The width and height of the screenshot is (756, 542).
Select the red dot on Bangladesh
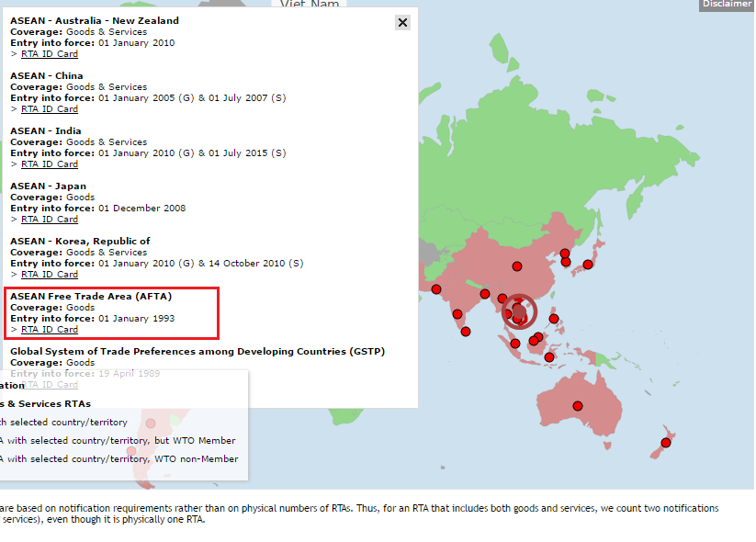tap(485, 294)
